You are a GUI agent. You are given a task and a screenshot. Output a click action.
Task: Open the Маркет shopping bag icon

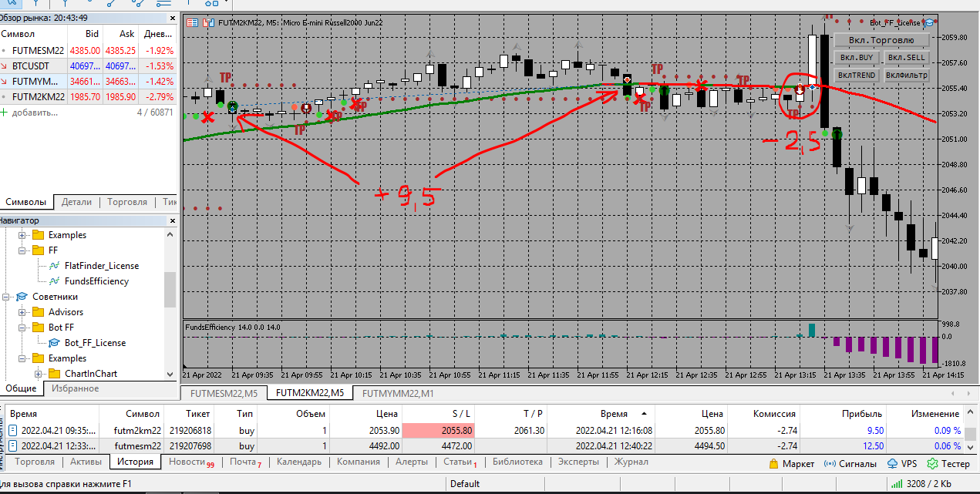[x=774, y=464]
